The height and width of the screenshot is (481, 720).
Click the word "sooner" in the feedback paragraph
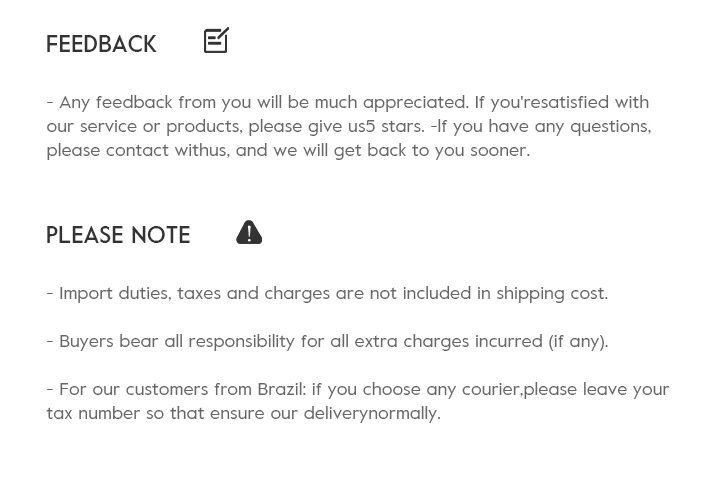499,150
